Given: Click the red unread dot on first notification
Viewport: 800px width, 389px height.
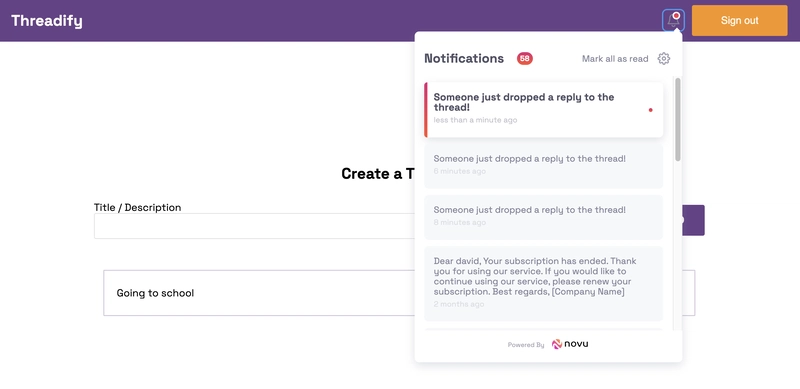Looking at the screenshot, I should 651,110.
